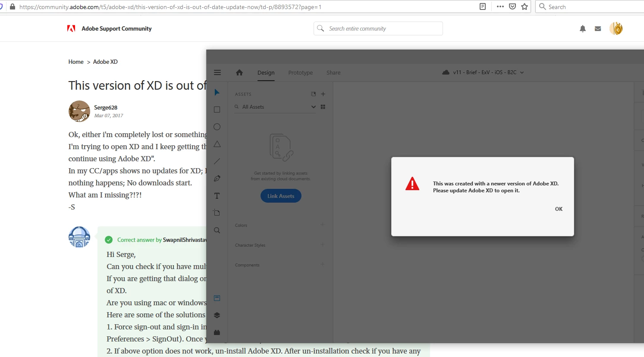Activate the Zoom magnifier tool
Image resolution: width=644 pixels, height=357 pixels.
(x=217, y=230)
